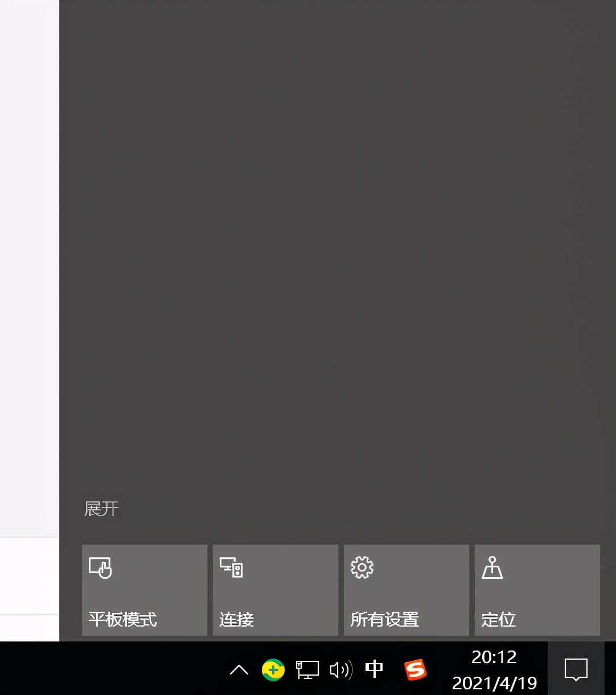
Task: Select the 定位 location pin icon
Action: click(x=493, y=567)
